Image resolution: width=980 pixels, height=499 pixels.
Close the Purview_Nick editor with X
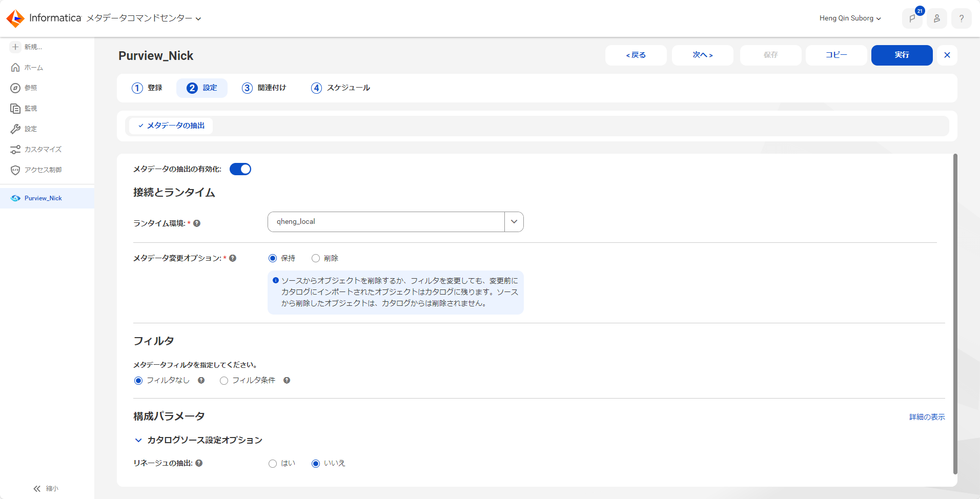947,55
